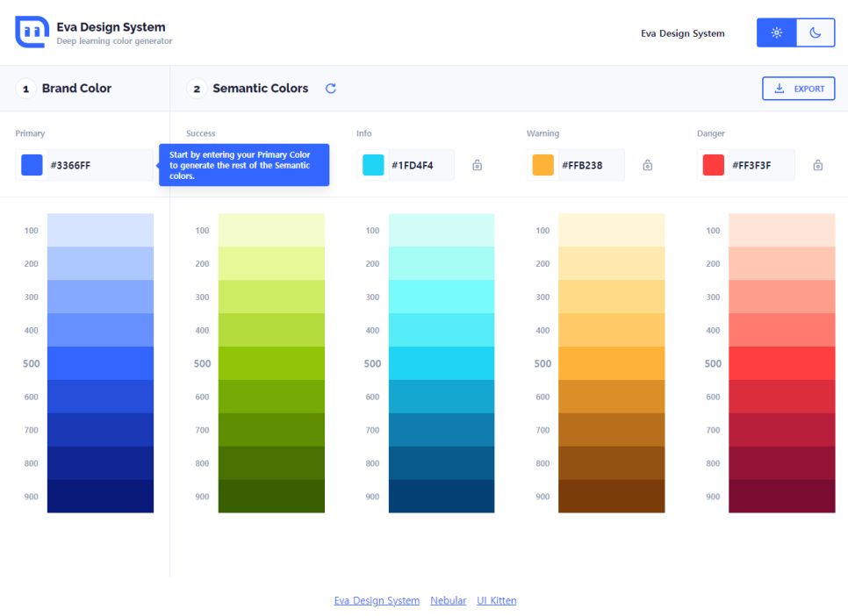Click the 'Deep learning color generator' subtitle
Viewport: 848px width, 616px height.
pyautogui.click(x=114, y=41)
